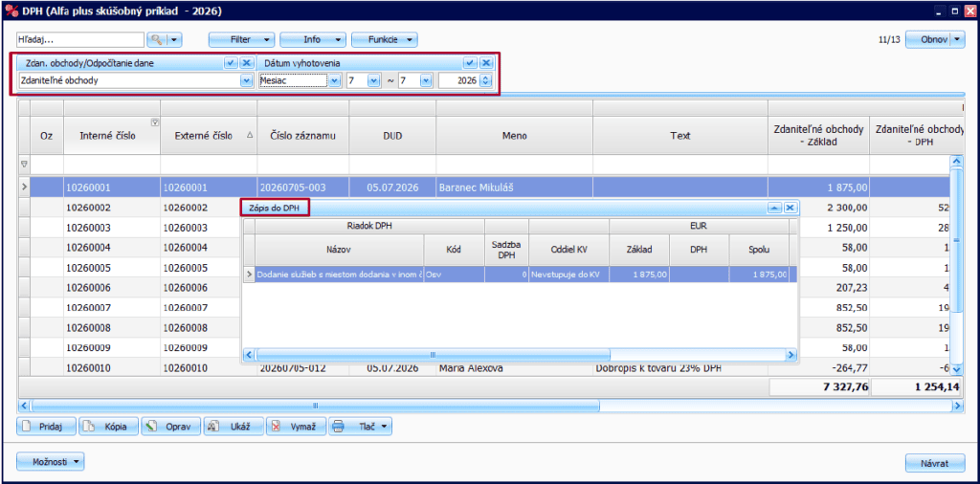Open the search options dropdown arrow
The width and height of the screenshot is (980, 484).
pos(174,40)
